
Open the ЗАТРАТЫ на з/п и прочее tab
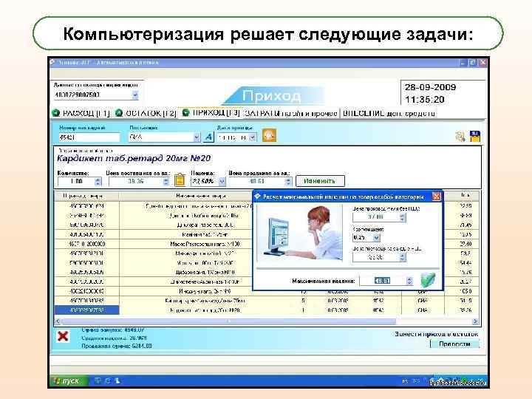point(291,113)
